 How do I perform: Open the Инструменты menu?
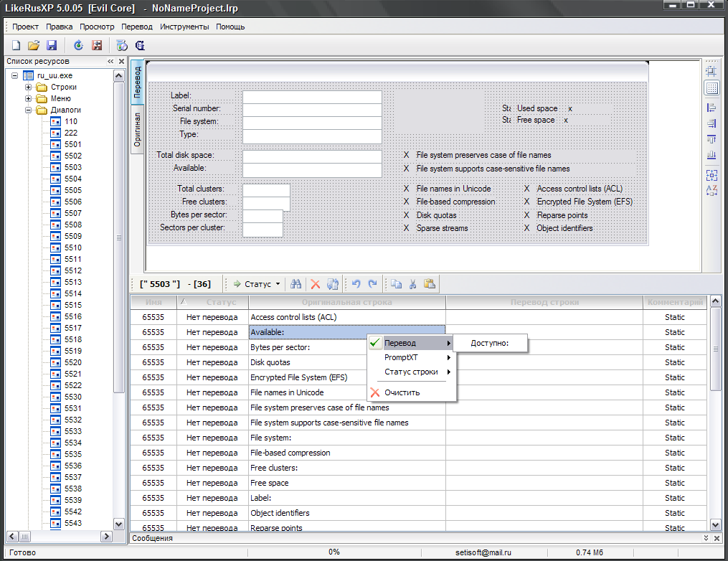click(x=184, y=27)
